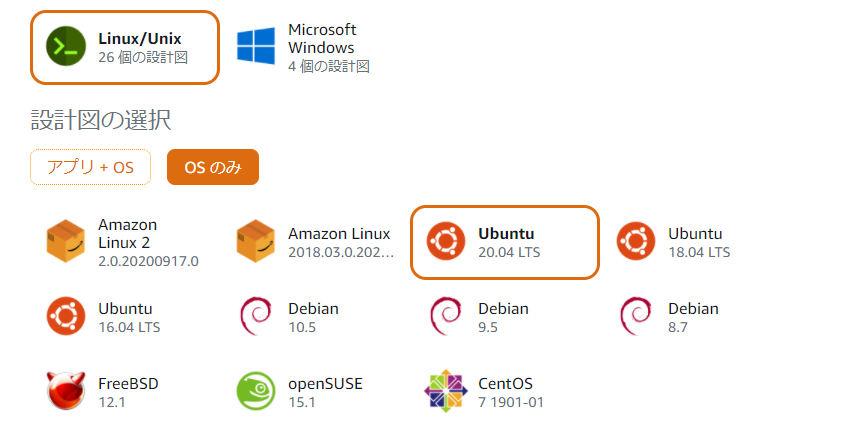
Task: Switch to the アプリ + OS blueprint filter
Action: tap(90, 167)
